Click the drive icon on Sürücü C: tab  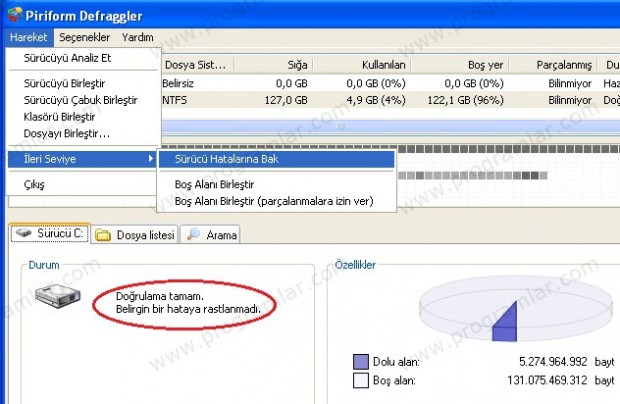click(x=23, y=233)
